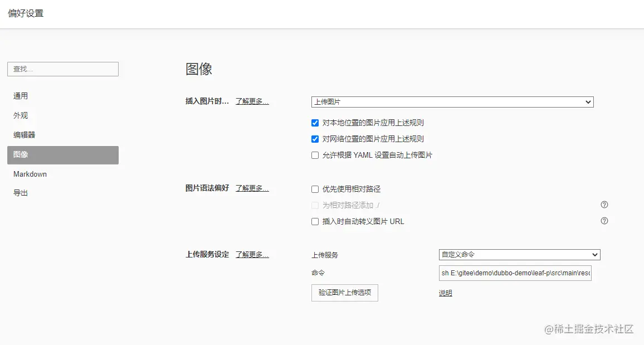644x345 pixels.
Task: Toggle 对网络位置的图片应用上述规则 checkbox
Action: (x=315, y=139)
